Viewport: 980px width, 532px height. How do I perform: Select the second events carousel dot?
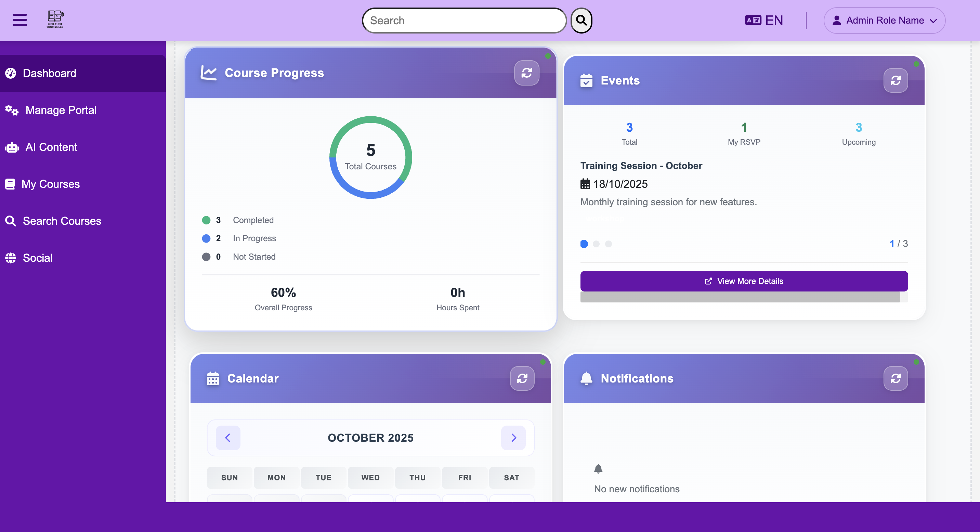pos(596,244)
